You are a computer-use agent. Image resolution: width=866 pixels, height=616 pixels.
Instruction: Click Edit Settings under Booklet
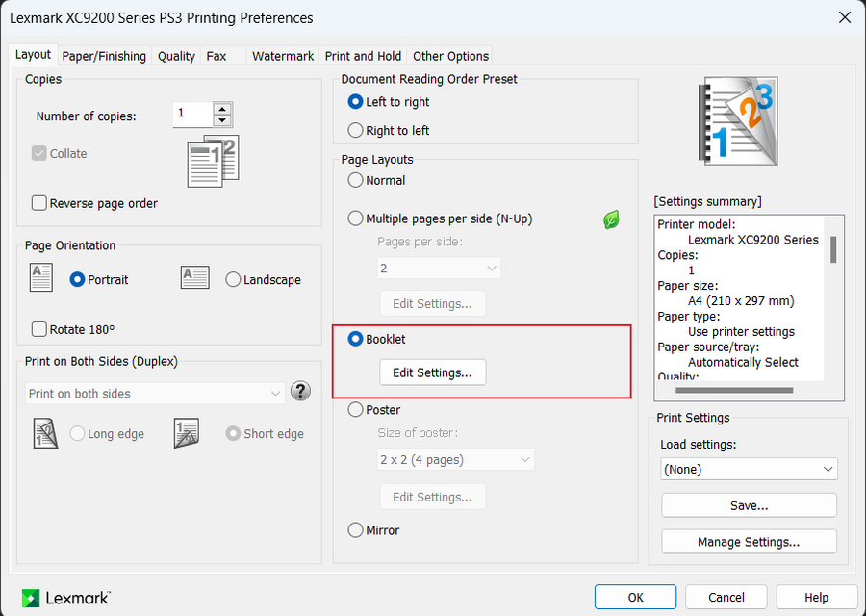coord(432,372)
